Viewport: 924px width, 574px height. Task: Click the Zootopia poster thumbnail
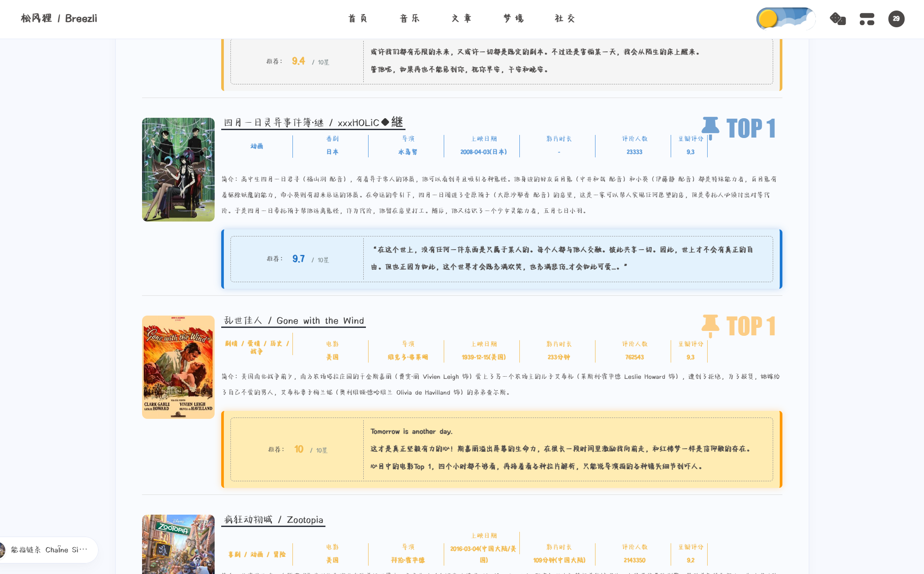[x=178, y=544]
